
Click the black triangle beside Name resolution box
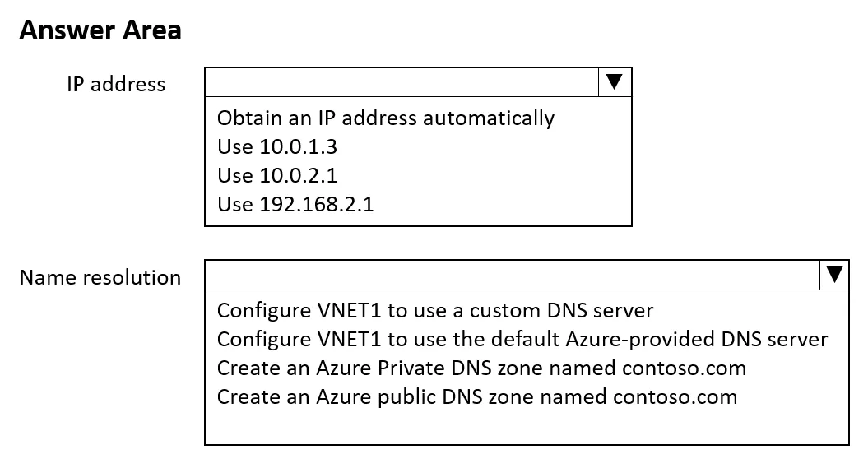pyautogui.click(x=834, y=274)
